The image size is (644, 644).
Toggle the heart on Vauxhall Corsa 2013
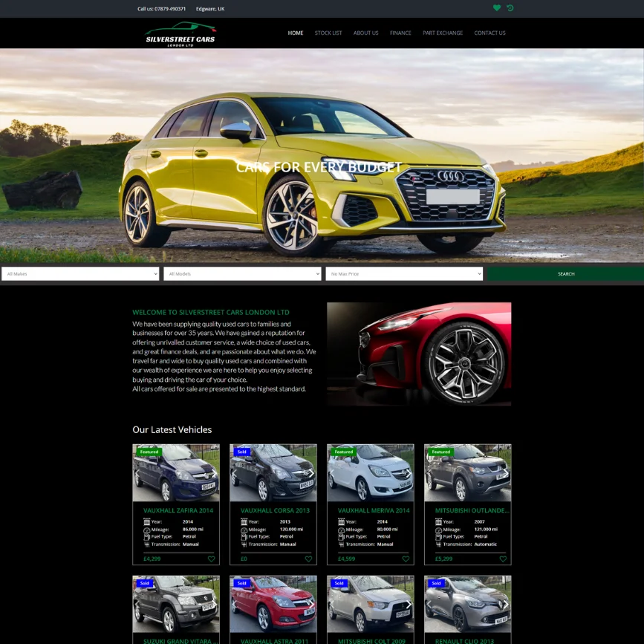(x=308, y=559)
